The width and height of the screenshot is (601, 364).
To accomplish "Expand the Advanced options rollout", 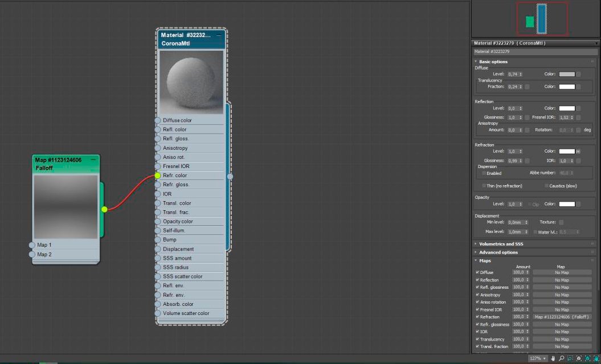I will click(498, 252).
